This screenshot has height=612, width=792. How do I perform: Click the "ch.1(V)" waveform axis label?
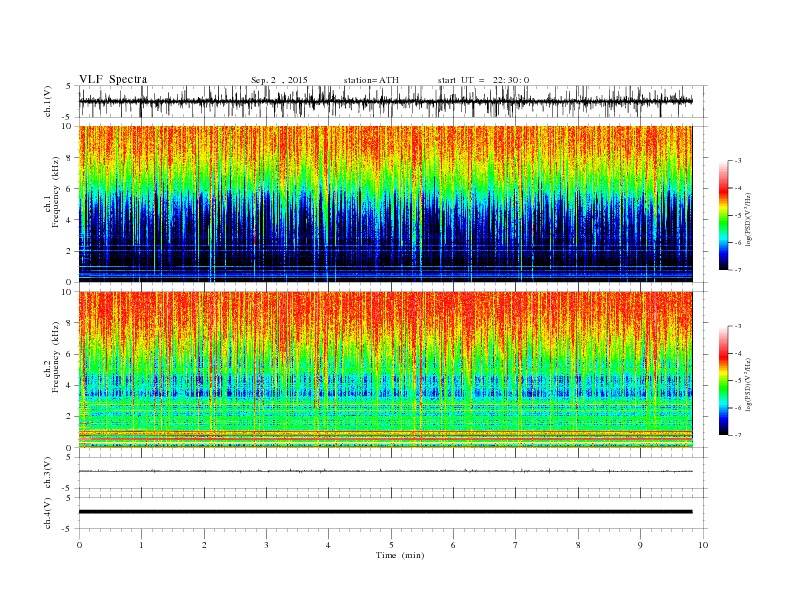click(48, 101)
